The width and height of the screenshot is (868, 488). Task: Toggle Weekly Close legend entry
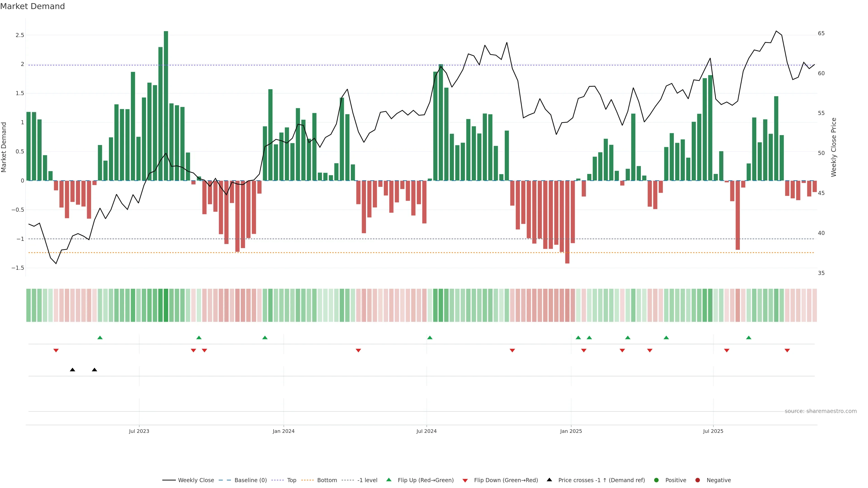[196, 480]
